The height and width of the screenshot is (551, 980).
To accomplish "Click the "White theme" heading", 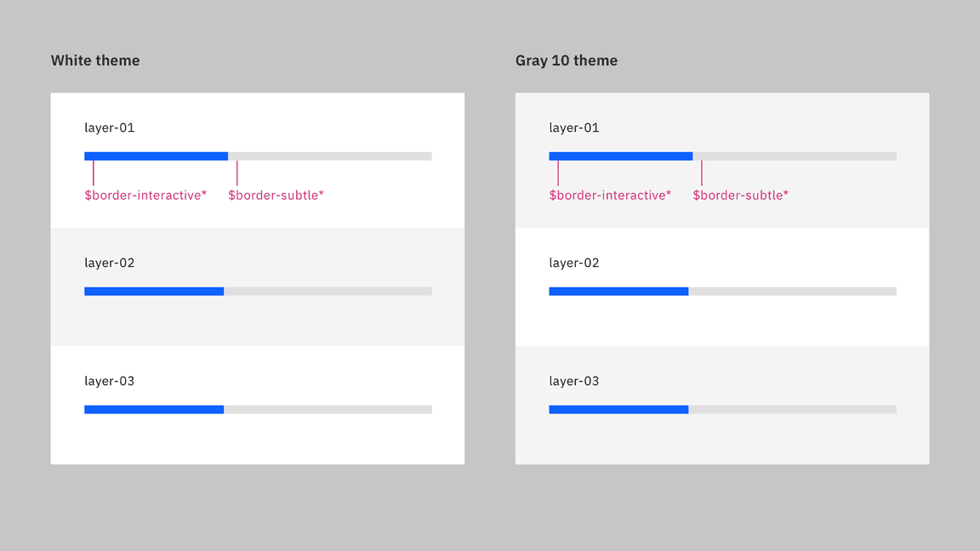I will (x=95, y=60).
